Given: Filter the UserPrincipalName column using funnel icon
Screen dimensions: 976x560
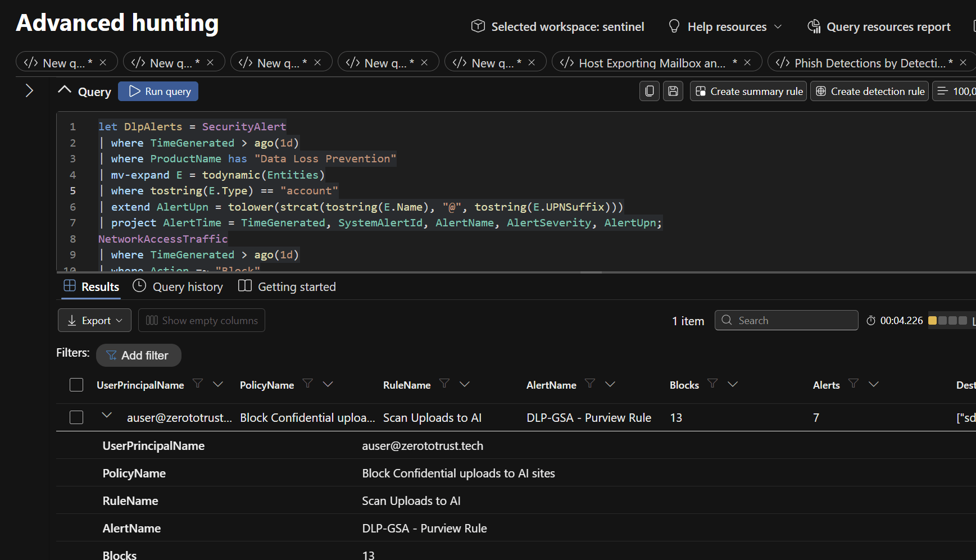Looking at the screenshot, I should coord(198,384).
